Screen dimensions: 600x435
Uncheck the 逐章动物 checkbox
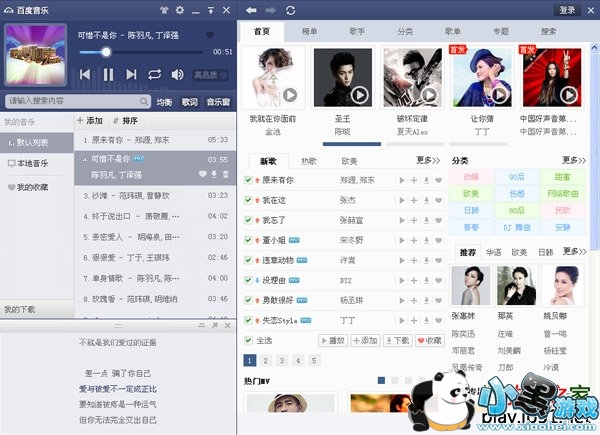(x=248, y=260)
